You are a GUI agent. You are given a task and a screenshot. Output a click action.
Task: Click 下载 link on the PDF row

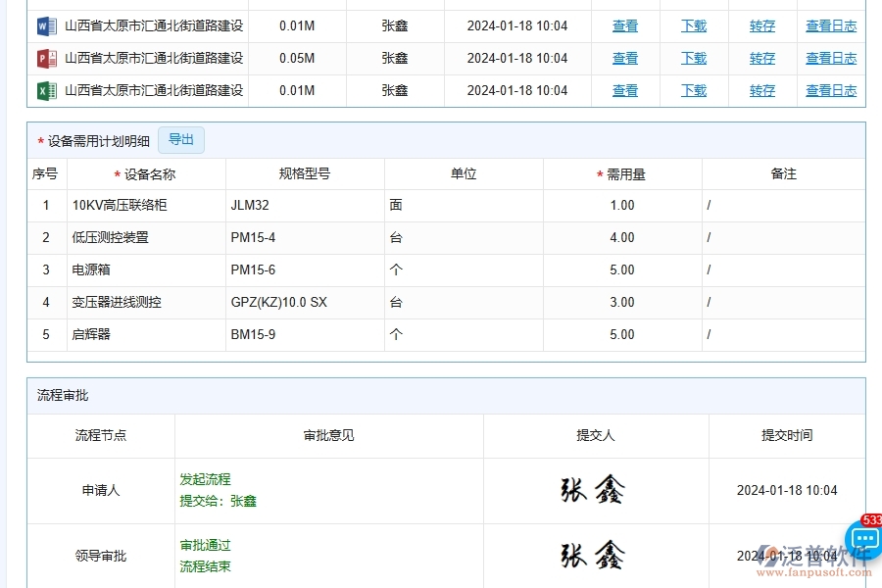pyautogui.click(x=693, y=58)
